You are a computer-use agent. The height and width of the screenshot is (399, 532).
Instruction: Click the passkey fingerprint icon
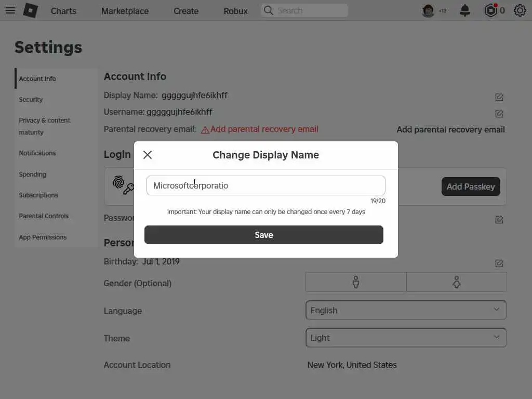coord(123,185)
